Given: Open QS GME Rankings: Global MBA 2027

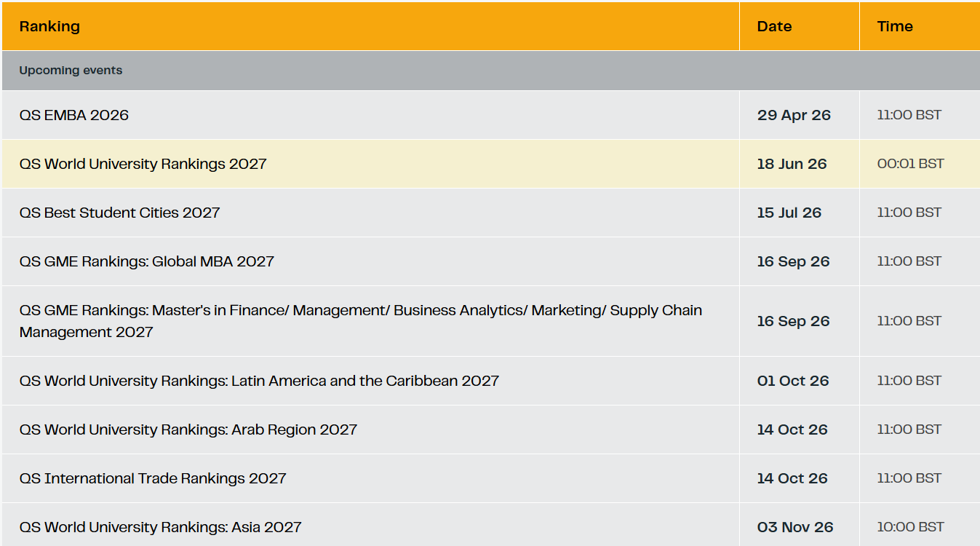Looking at the screenshot, I should [147, 261].
